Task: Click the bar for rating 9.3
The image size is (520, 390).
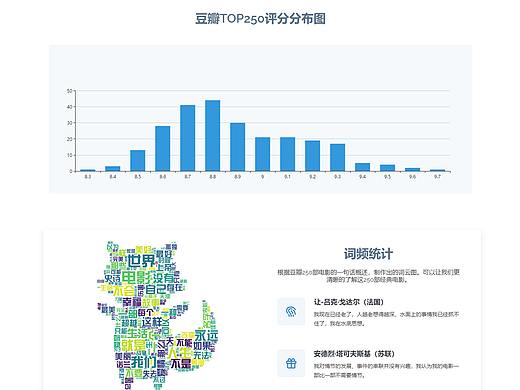Action: pos(337,158)
